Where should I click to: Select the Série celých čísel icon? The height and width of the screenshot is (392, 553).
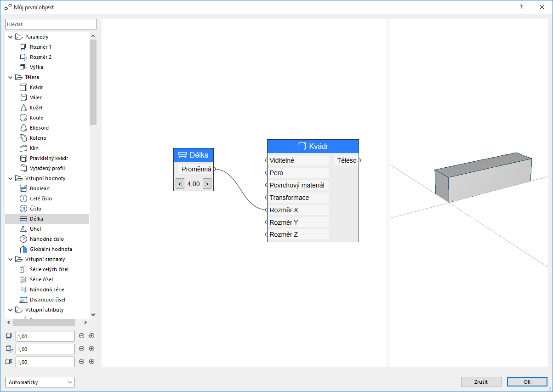coord(23,269)
